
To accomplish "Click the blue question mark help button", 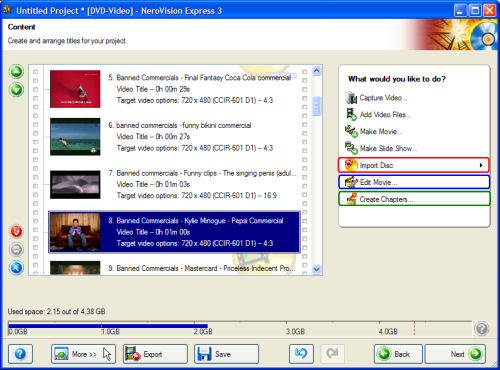I will (20, 354).
